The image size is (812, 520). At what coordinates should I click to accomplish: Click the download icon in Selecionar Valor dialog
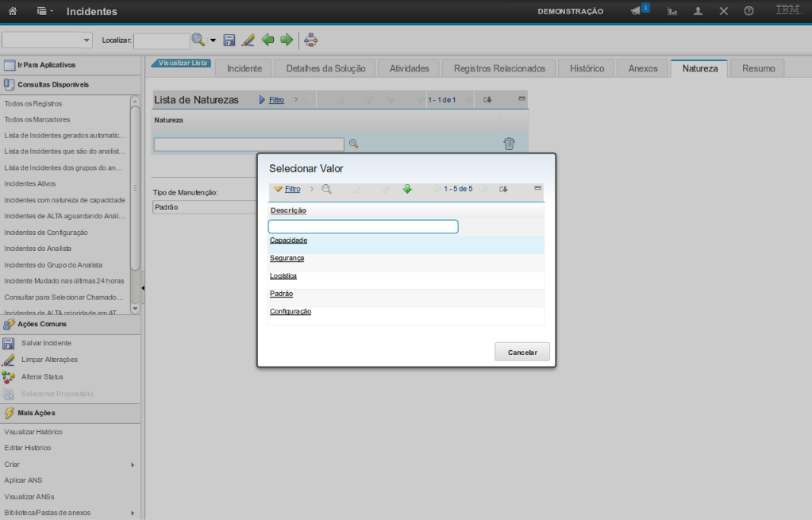[x=503, y=189]
